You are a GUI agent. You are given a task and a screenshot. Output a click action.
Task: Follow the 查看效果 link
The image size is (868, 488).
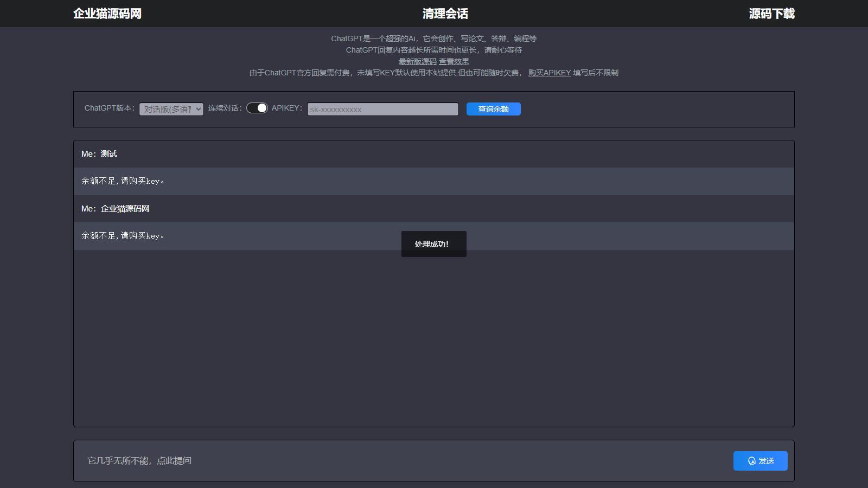coord(454,61)
